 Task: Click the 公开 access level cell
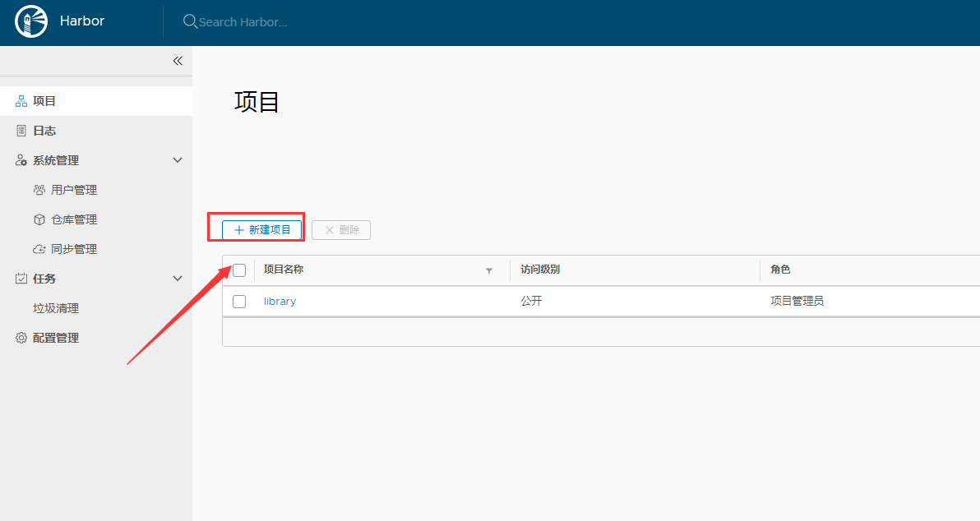tap(531, 301)
